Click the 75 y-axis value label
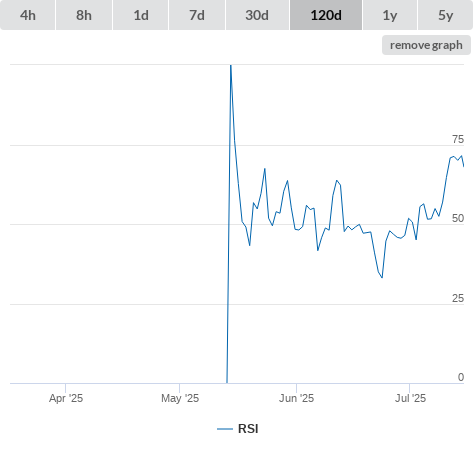Viewport: 474px width, 455px height. point(458,139)
